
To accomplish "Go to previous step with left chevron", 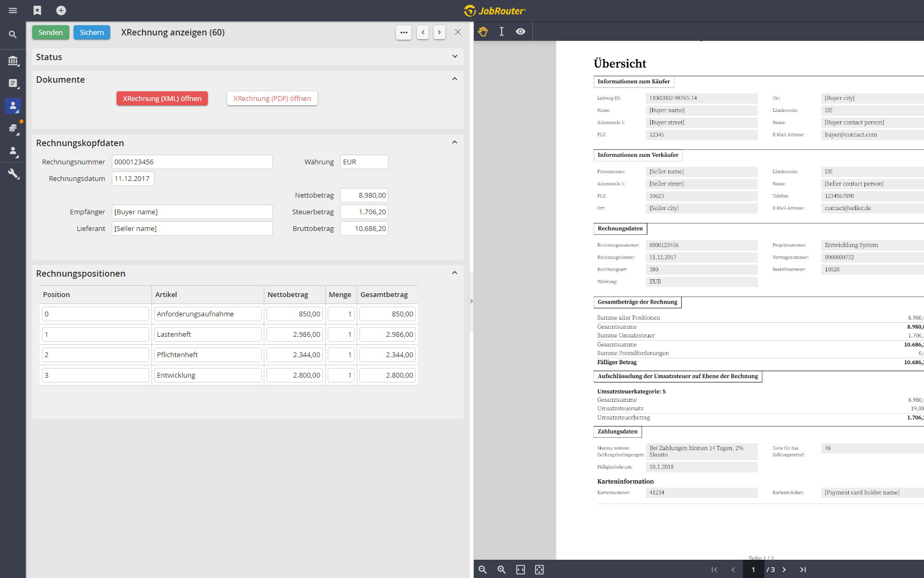I will (x=423, y=32).
